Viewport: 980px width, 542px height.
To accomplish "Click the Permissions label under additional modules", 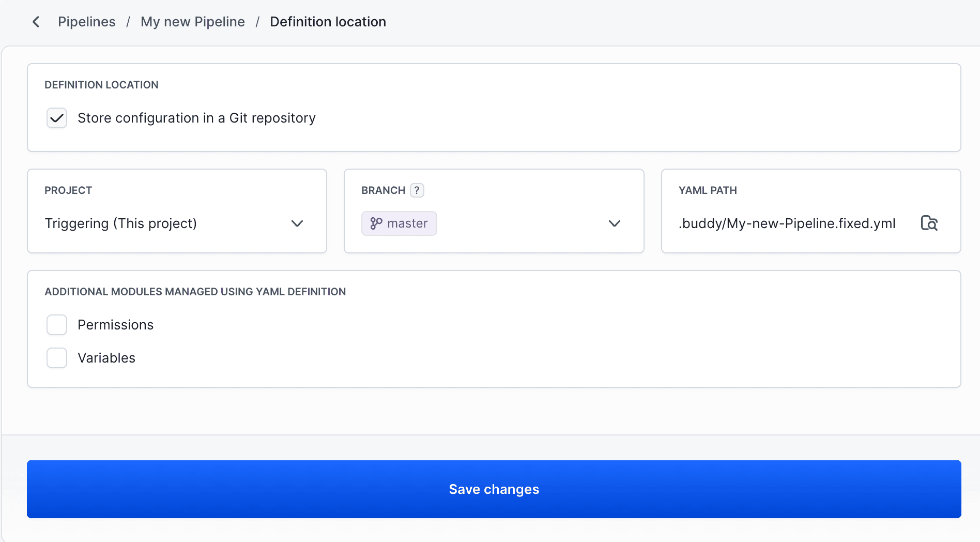I will 115,325.
